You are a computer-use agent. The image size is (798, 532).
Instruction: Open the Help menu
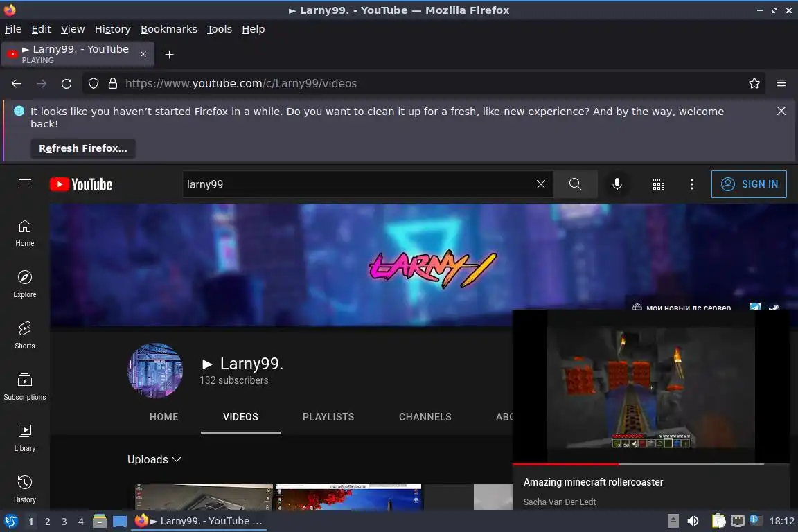[x=253, y=29]
